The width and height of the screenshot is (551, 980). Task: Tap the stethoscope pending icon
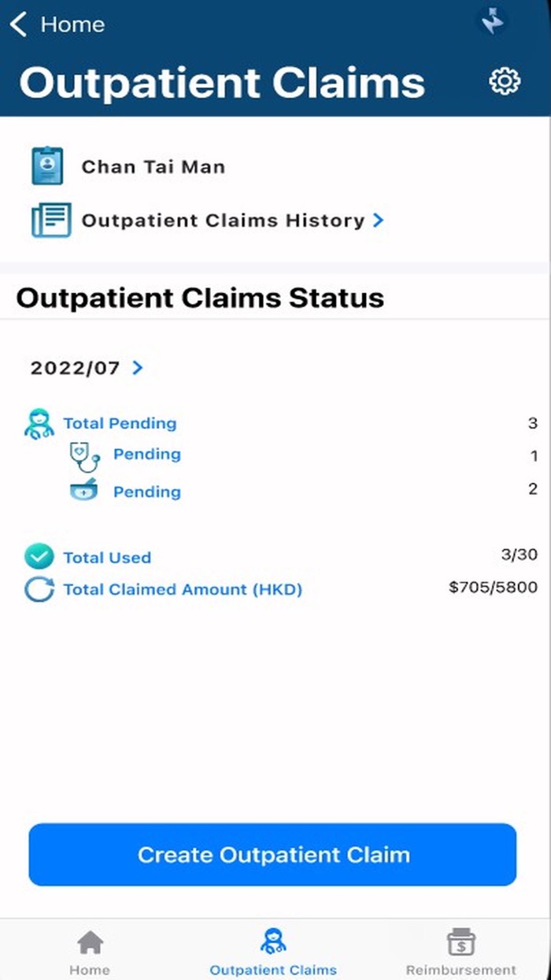(84, 455)
